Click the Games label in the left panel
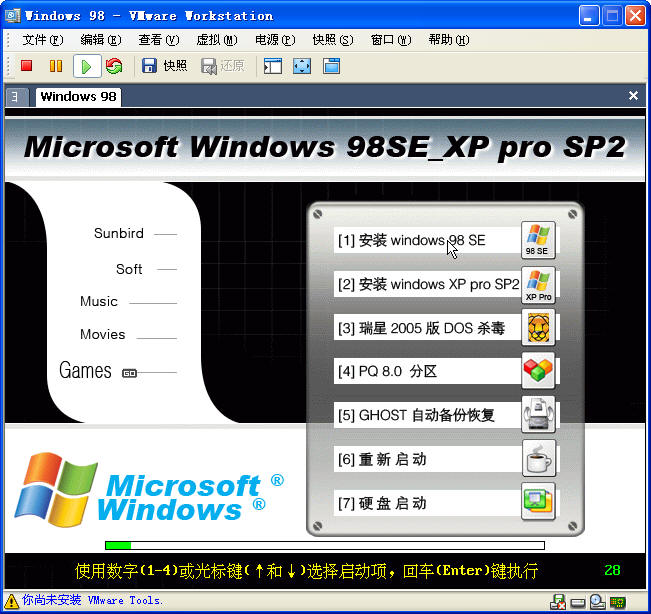 85,370
